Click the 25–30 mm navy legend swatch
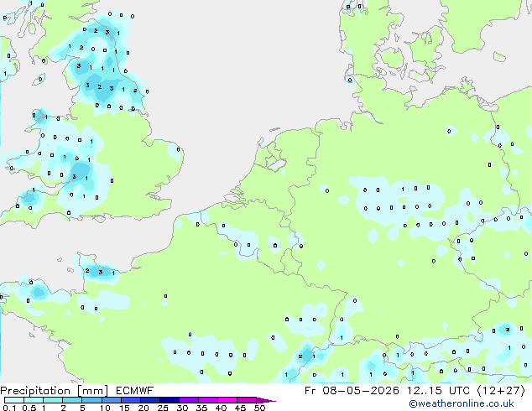532x411 pixels. [170, 400]
